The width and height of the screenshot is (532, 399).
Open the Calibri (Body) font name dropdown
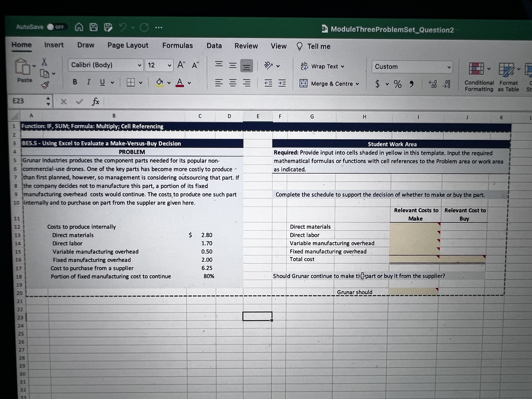coord(139,65)
